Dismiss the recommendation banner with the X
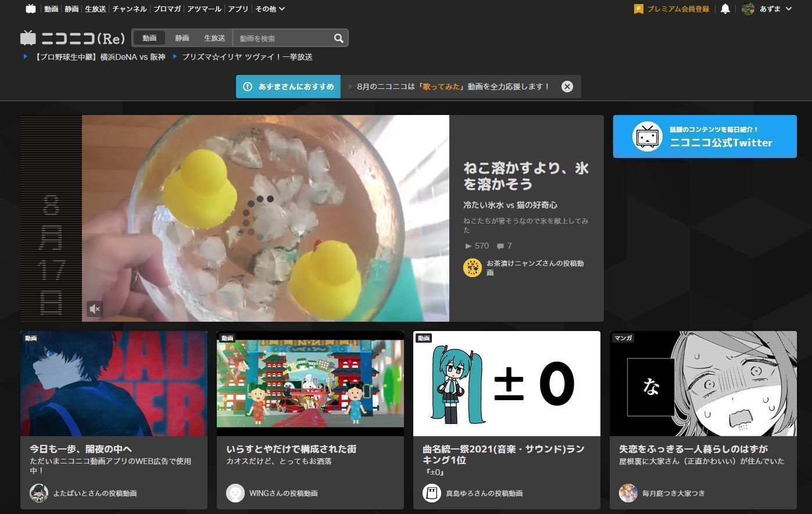This screenshot has width=812, height=514. [x=567, y=87]
